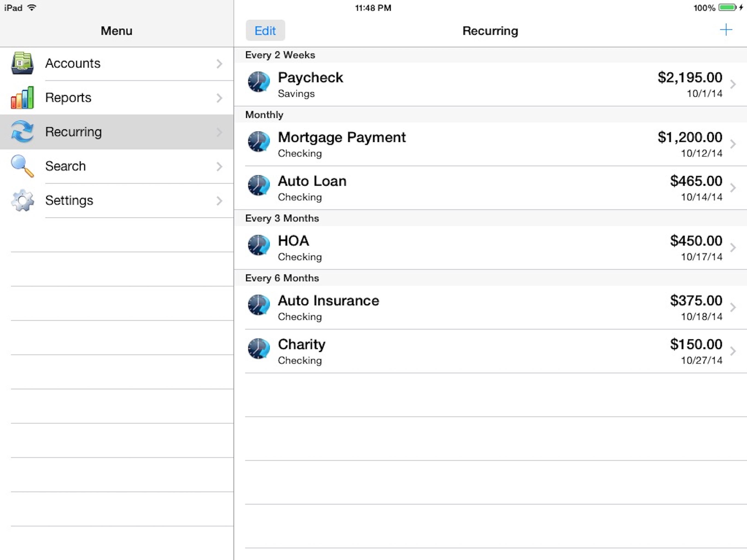Click the chevron on Auto Insurance row
Image resolution: width=747 pixels, height=560 pixels.
(733, 307)
